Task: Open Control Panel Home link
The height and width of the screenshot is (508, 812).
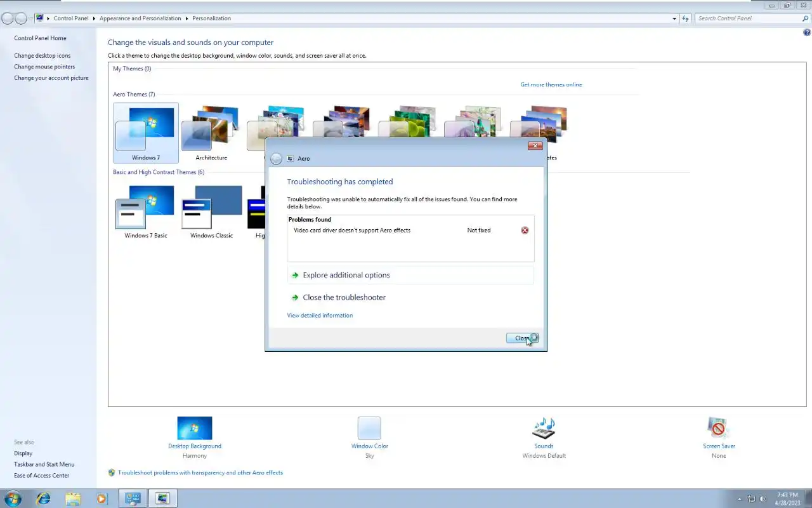Action: pos(40,38)
